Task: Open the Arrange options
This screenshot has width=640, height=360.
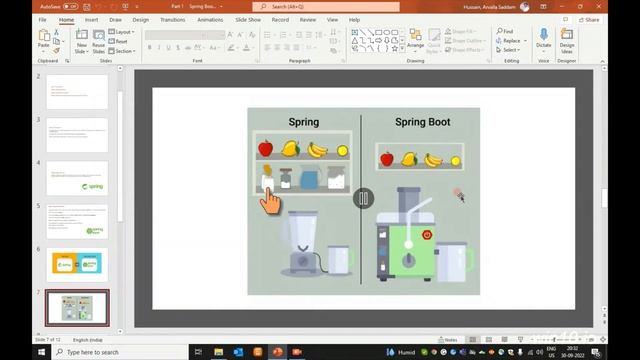Action: coord(416,41)
